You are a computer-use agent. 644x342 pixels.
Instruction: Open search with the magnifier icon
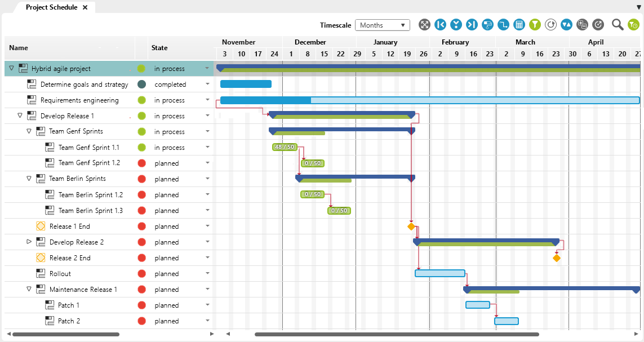tap(618, 25)
